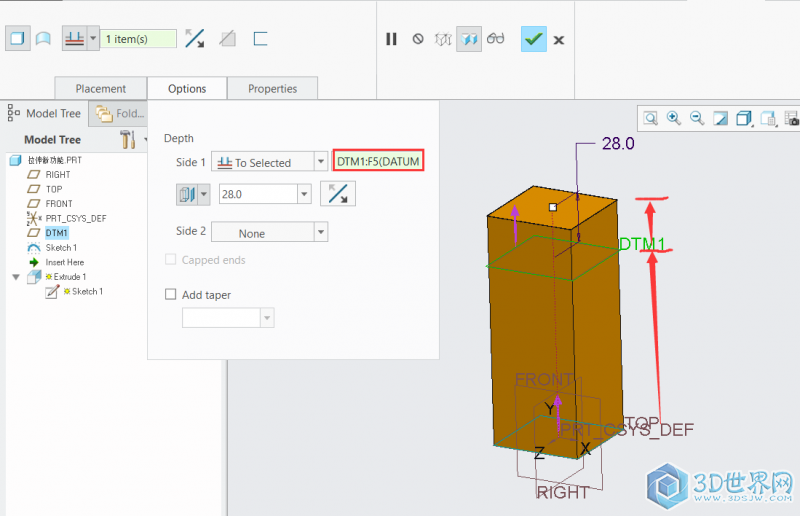
Task: Click the Zoom Out icon
Action: click(x=697, y=118)
